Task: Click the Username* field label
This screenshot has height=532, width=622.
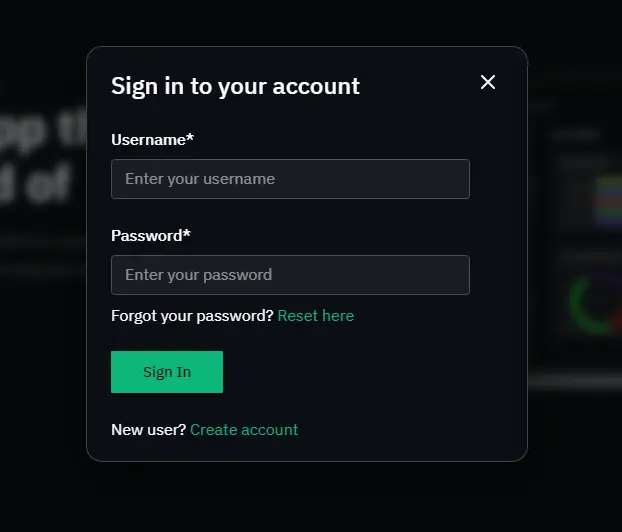Action: tap(152, 140)
